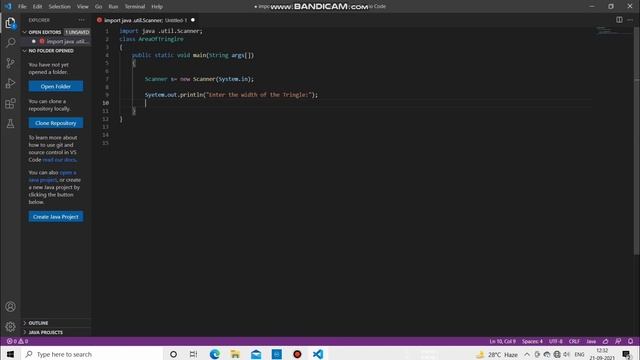This screenshot has height=360, width=640.
Task: Open the Mail app from the taskbar
Action: click(x=256, y=354)
